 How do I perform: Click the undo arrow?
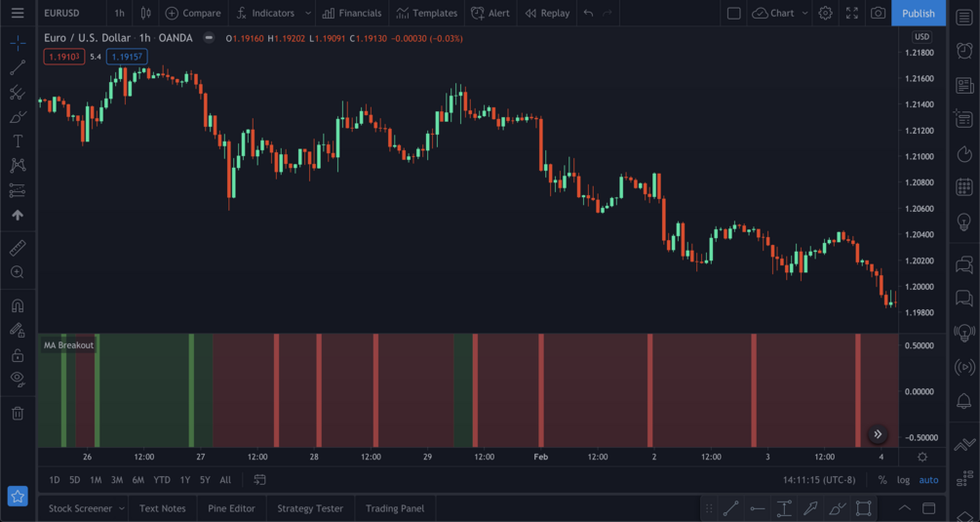588,13
